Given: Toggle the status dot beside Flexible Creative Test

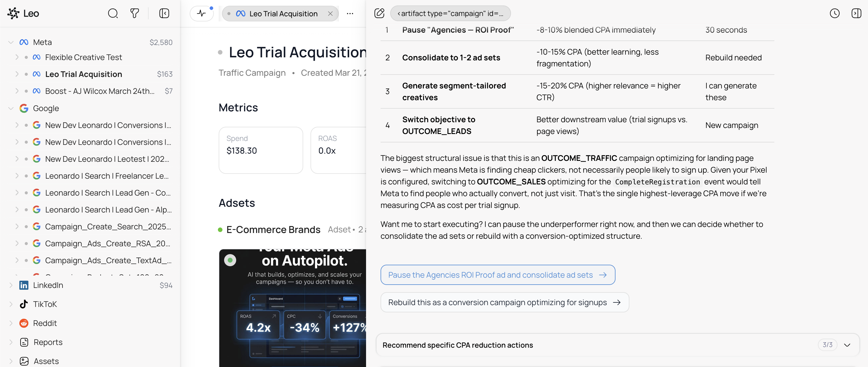Looking at the screenshot, I should point(27,57).
